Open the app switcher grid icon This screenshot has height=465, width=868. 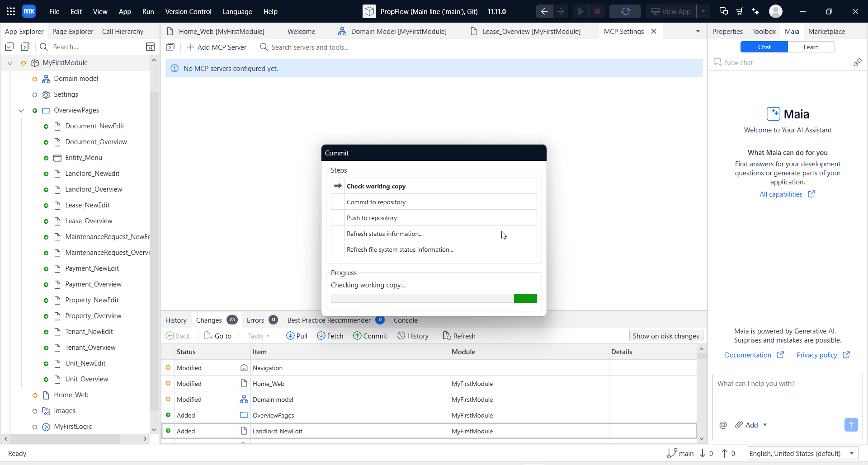click(11, 11)
